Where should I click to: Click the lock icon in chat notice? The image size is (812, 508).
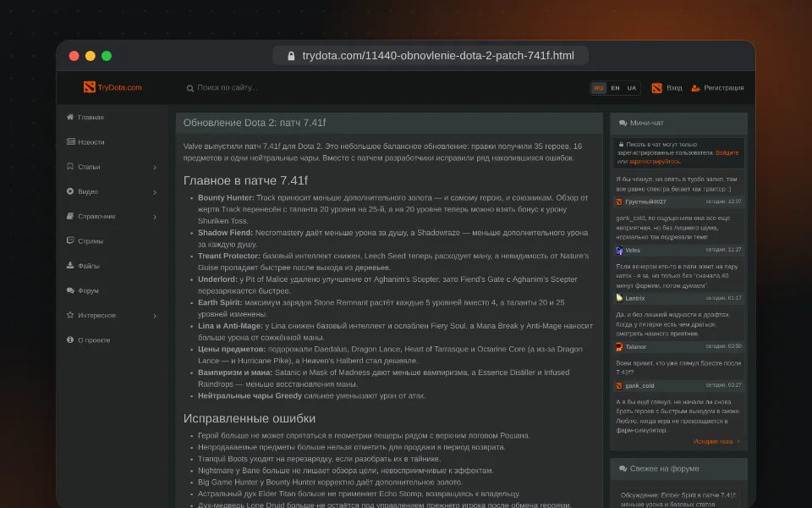(x=621, y=145)
